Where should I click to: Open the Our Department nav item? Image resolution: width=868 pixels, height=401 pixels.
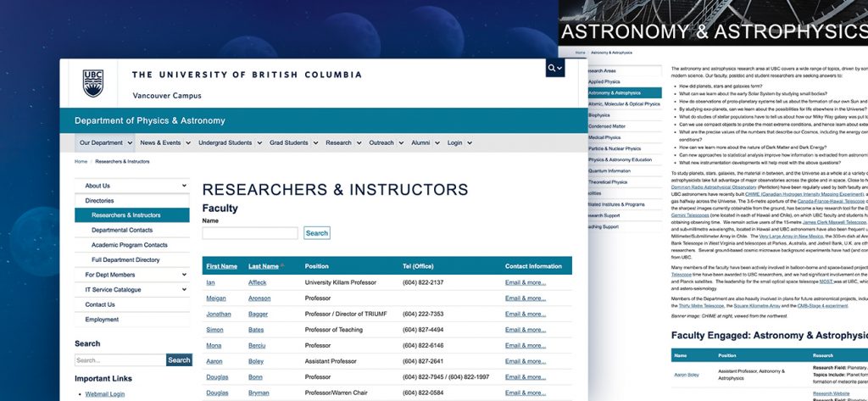coord(102,143)
